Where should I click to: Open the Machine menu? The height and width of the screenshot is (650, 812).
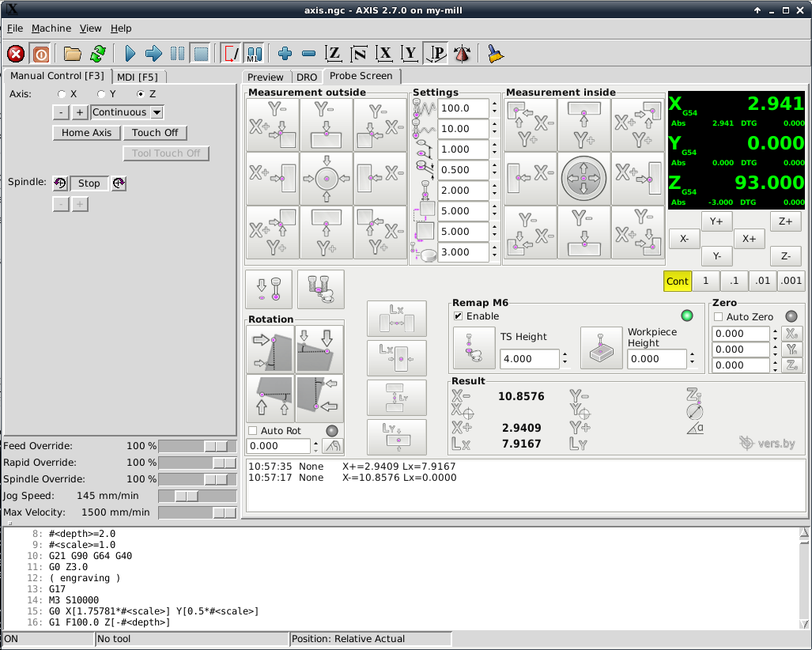pos(51,28)
